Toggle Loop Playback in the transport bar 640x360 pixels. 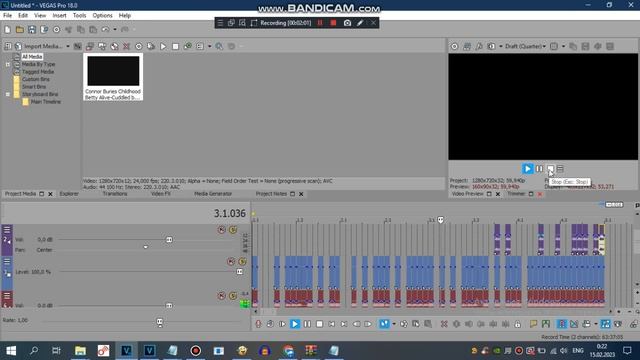(270, 324)
